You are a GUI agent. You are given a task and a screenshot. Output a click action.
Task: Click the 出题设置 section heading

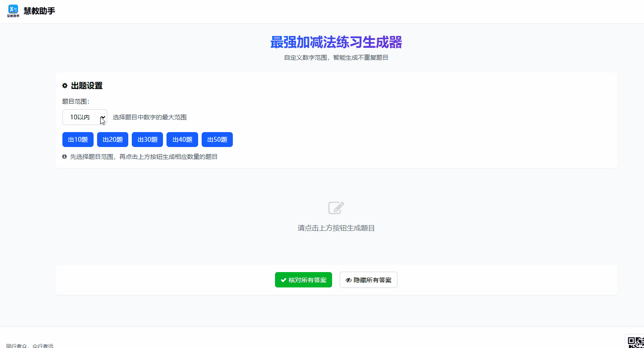(87, 86)
